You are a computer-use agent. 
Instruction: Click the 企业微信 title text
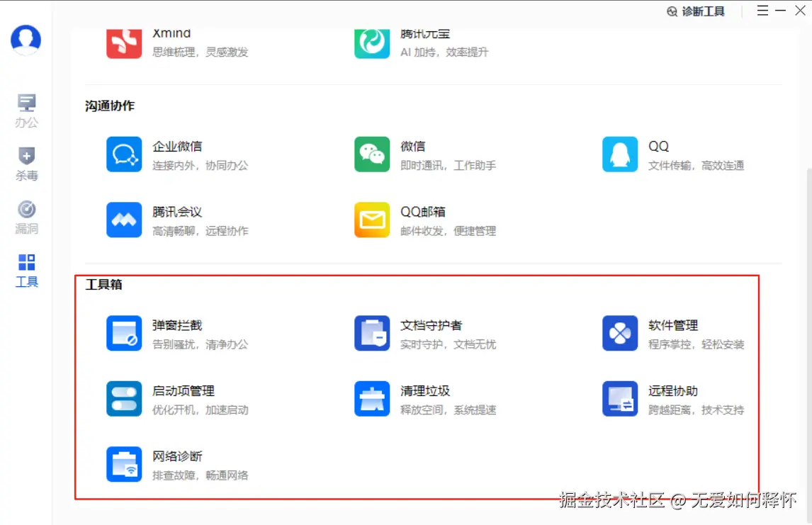(x=177, y=147)
